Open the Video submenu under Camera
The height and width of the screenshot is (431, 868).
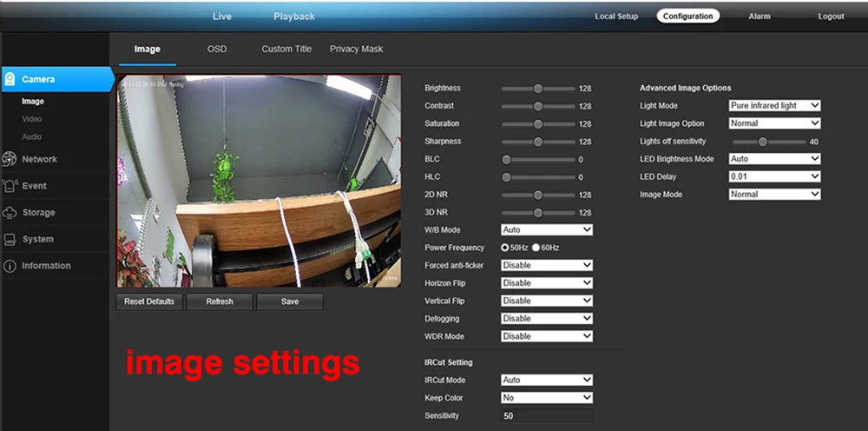31,119
